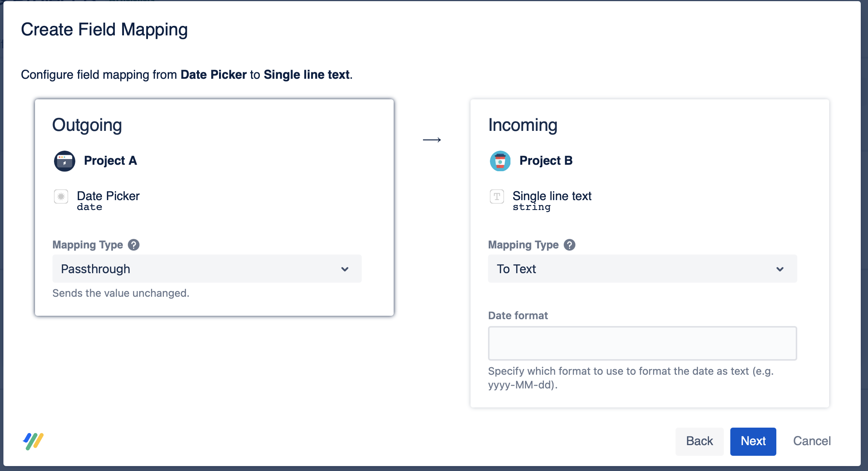Click into the Date format input field

[x=642, y=343]
